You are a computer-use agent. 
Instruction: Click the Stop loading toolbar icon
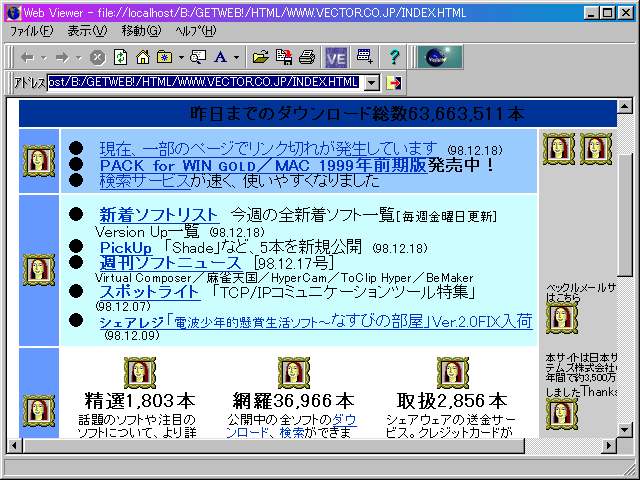(x=97, y=57)
